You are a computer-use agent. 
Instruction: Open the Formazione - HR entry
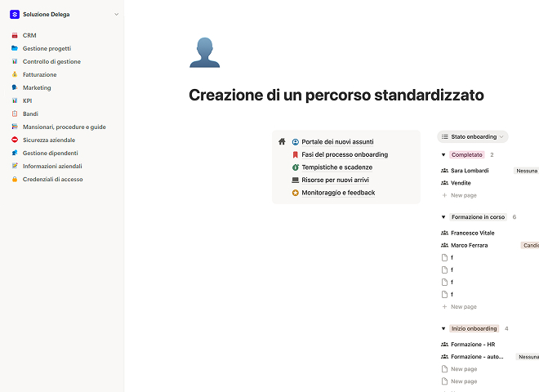point(473,344)
